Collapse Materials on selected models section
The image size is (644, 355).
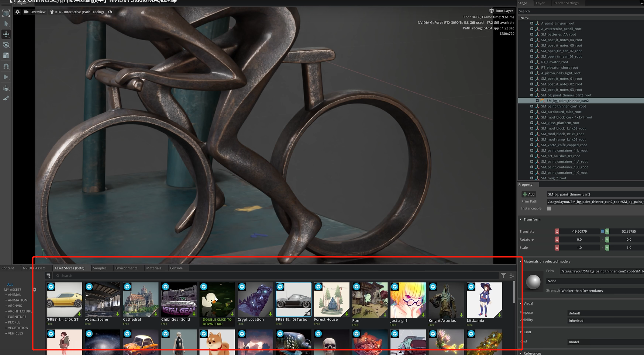click(x=521, y=261)
